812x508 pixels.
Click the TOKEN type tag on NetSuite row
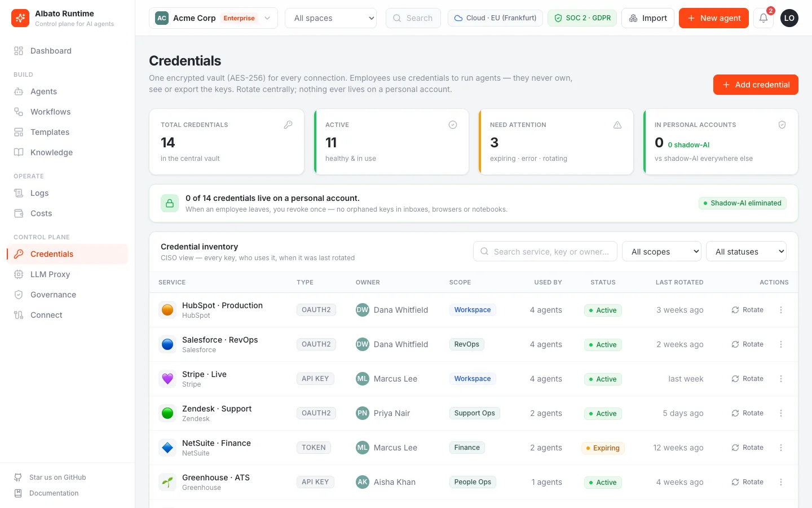point(314,448)
